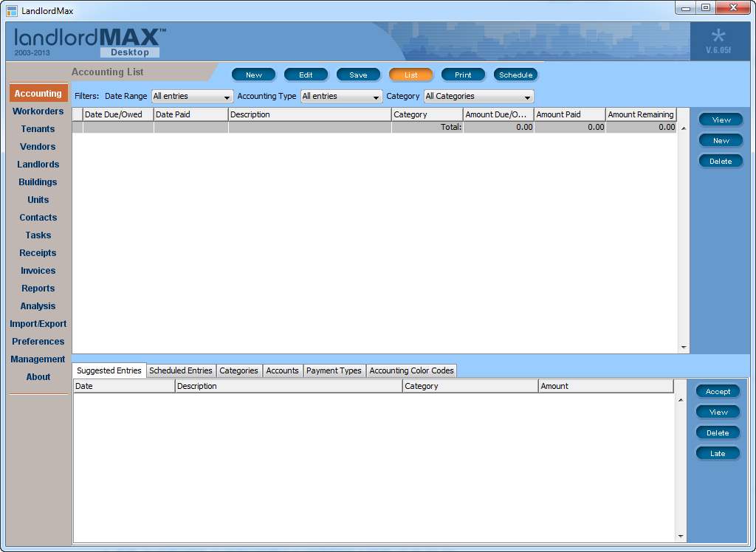Click the Amount Due/O... column header
The height and width of the screenshot is (552, 756).
[x=498, y=114]
